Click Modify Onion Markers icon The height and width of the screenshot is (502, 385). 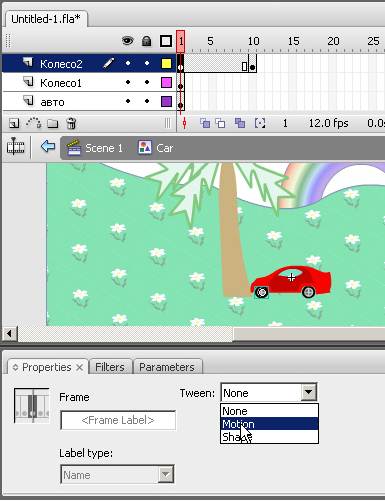[260, 123]
